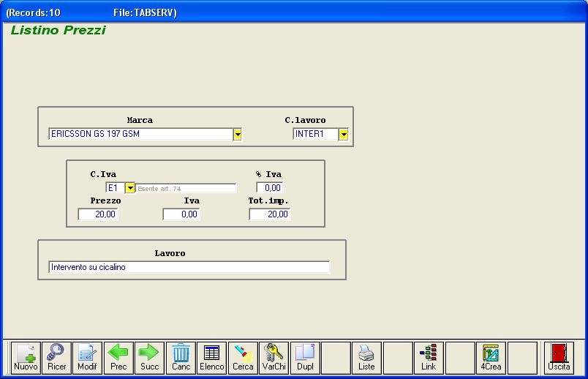Duplicate the record with Dupl
The image size is (588, 379).
(305, 358)
